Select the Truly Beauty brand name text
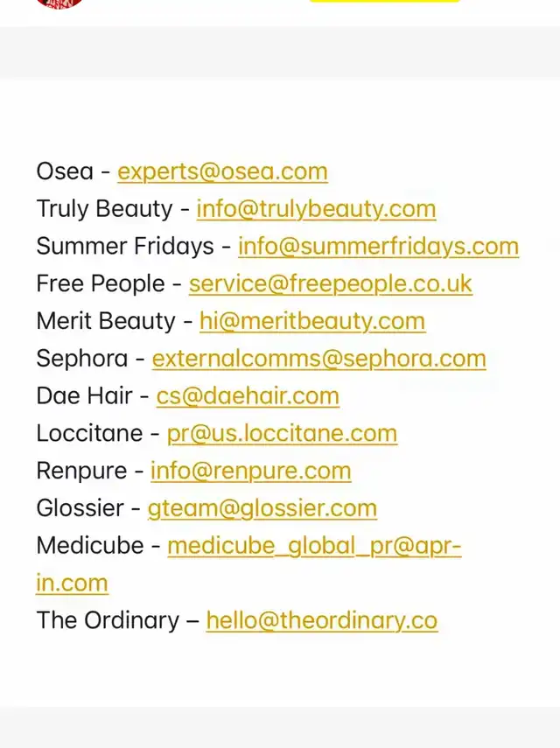Viewport: 560px width, 748px height. [x=104, y=209]
